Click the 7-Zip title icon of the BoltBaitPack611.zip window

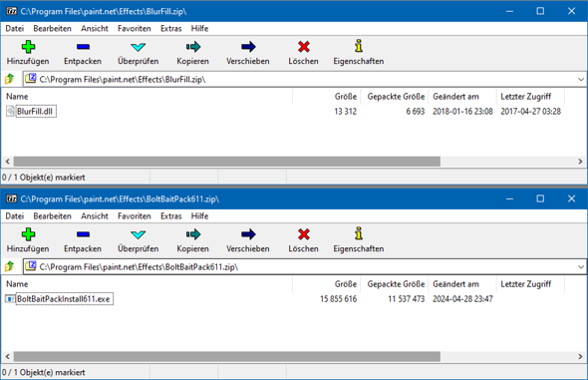coord(12,198)
